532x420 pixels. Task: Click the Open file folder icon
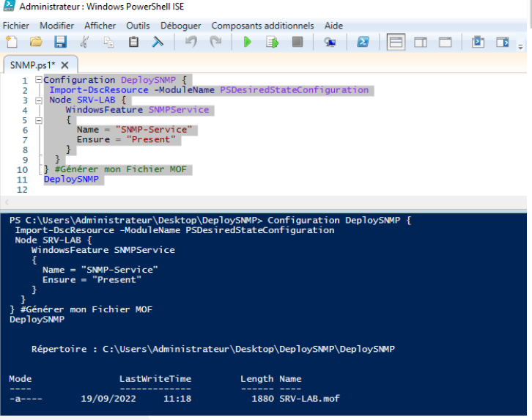(x=35, y=43)
